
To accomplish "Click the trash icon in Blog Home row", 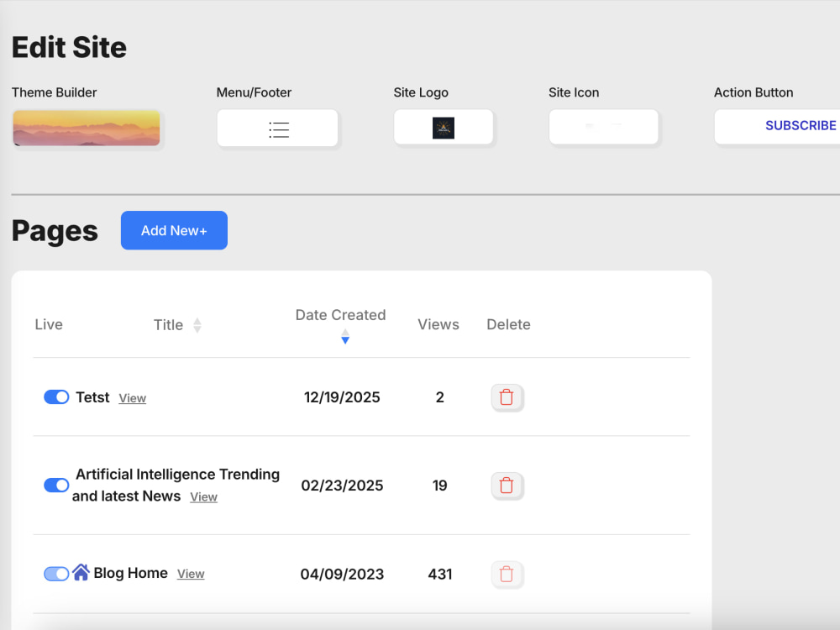I will [x=507, y=575].
